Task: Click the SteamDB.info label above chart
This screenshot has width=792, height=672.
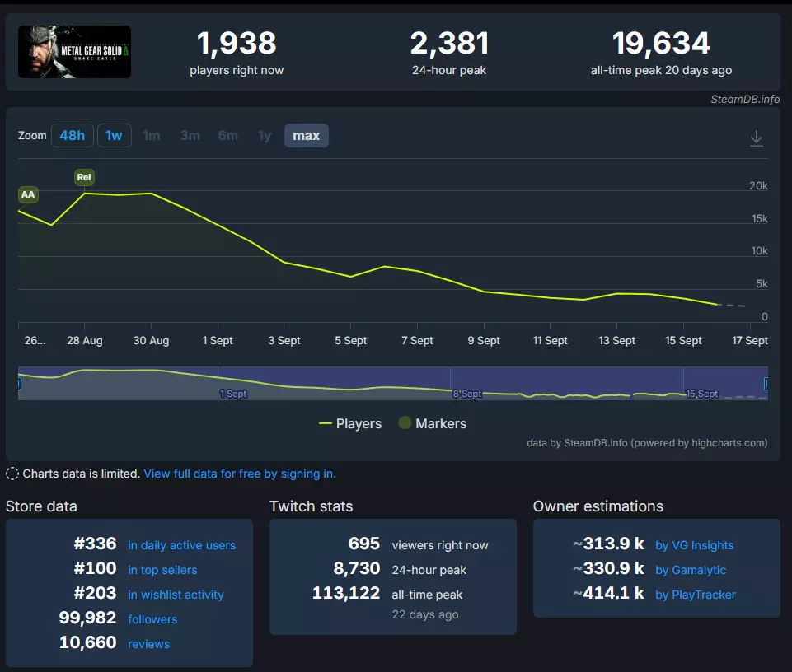Action: click(745, 100)
